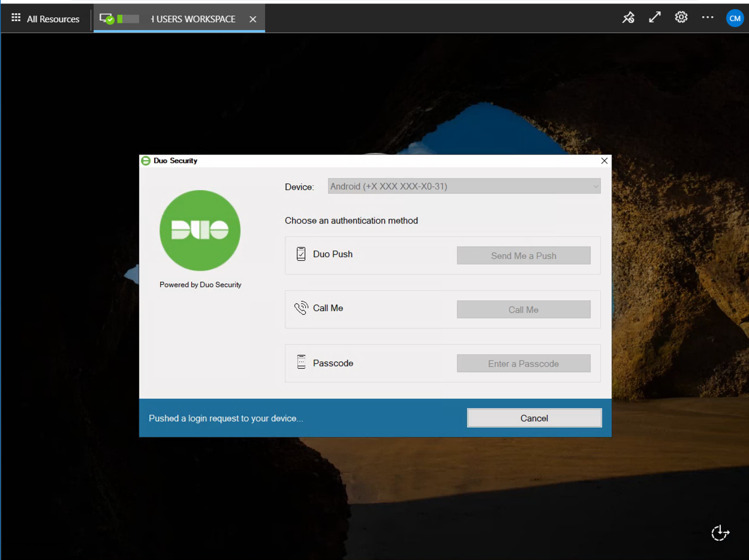The height and width of the screenshot is (560, 749).
Task: Click the Duo Push label
Action: [333, 254]
